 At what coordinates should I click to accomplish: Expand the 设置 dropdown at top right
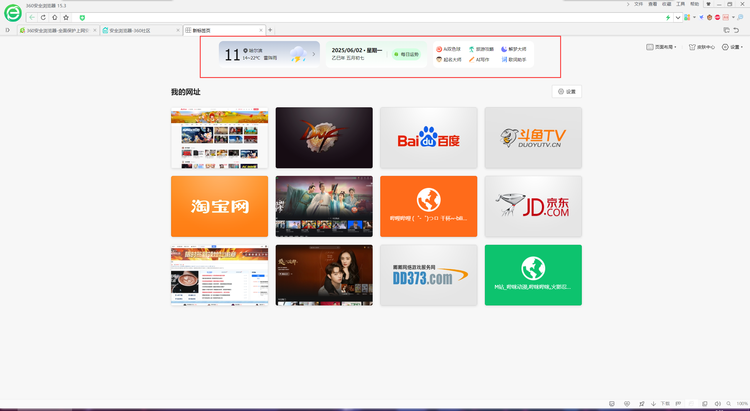point(734,47)
